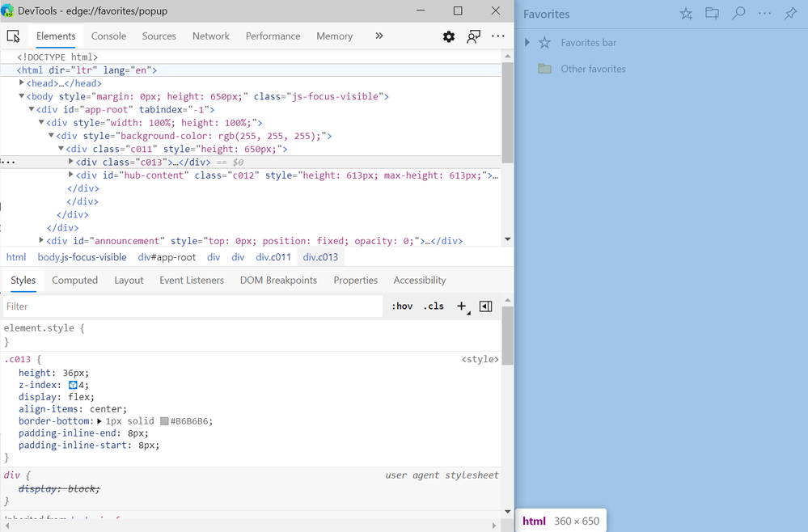Click the display: flex declaration
This screenshot has width=808, height=532.
click(57, 397)
